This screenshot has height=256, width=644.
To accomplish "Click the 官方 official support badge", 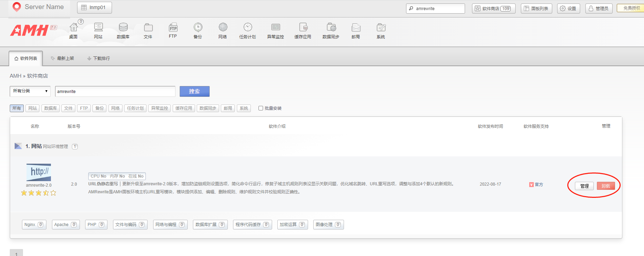I will (536, 185).
